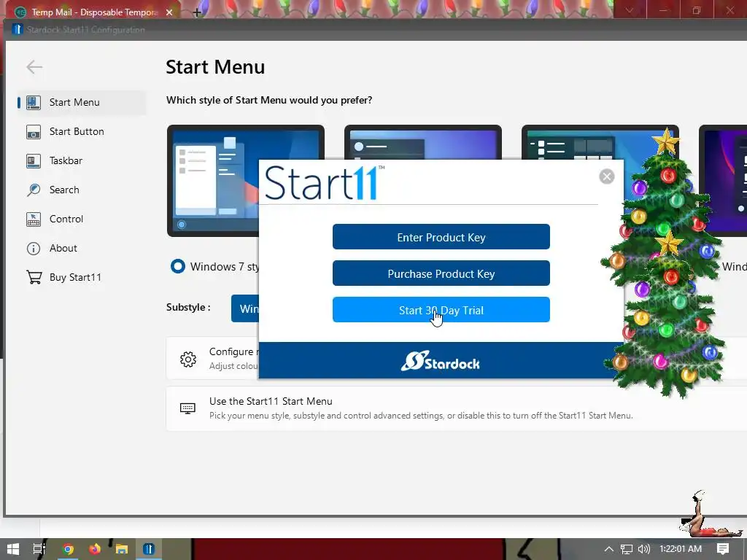Open the Windows Start button
The image size is (747, 560).
[13, 549]
